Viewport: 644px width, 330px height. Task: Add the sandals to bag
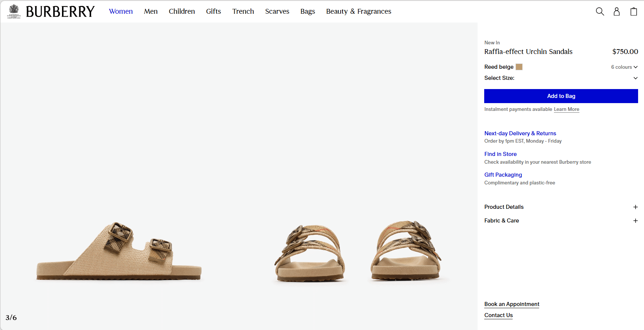click(561, 96)
